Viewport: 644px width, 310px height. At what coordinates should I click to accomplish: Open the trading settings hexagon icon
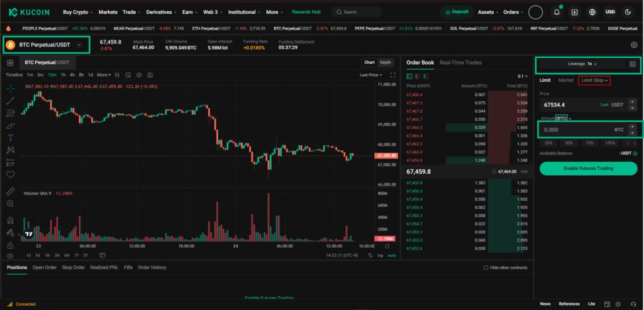click(x=633, y=45)
